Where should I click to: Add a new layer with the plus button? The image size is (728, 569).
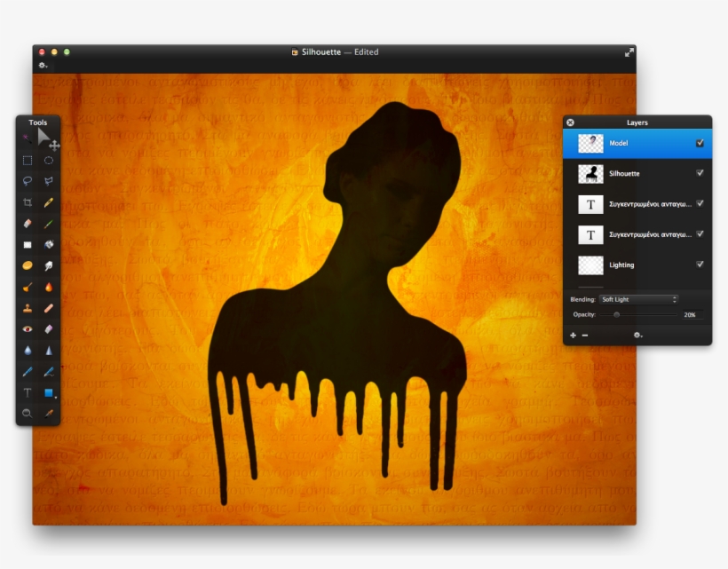tap(574, 336)
